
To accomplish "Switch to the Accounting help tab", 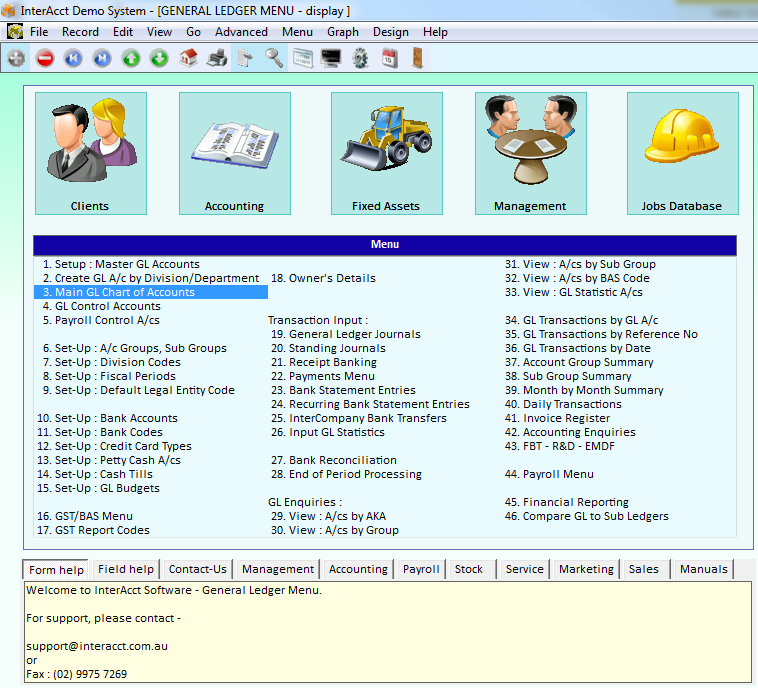I will tap(358, 569).
